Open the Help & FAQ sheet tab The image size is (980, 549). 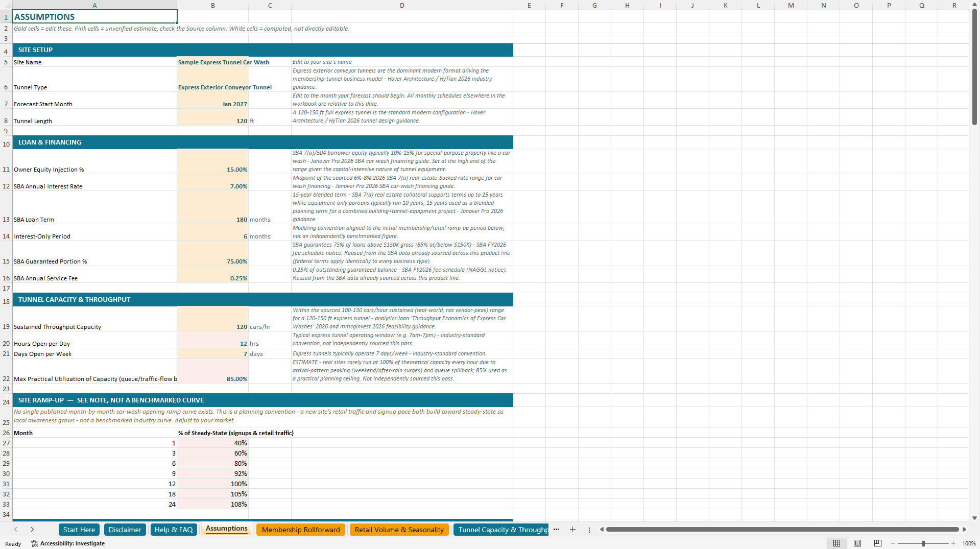174,530
